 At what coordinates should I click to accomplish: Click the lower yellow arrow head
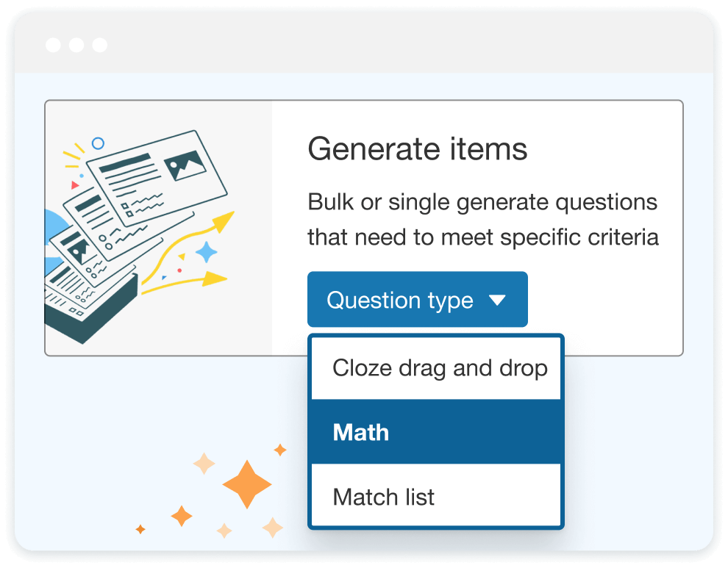coord(215,278)
